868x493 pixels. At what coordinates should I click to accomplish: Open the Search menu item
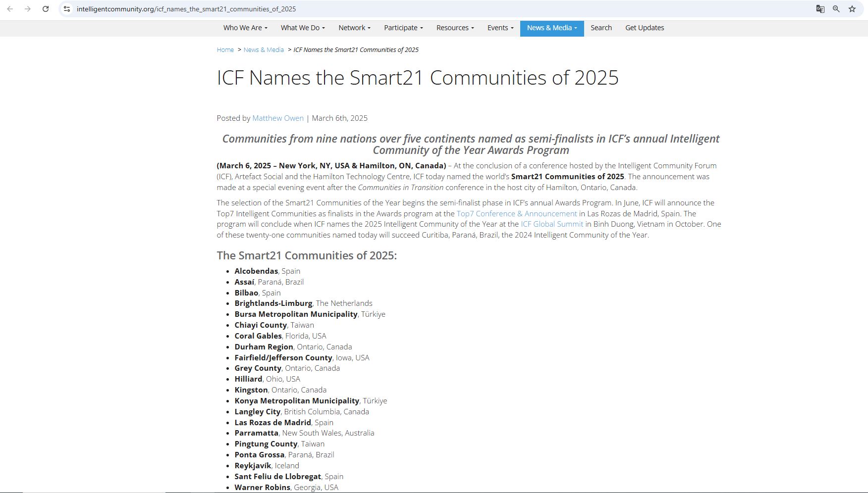(601, 28)
